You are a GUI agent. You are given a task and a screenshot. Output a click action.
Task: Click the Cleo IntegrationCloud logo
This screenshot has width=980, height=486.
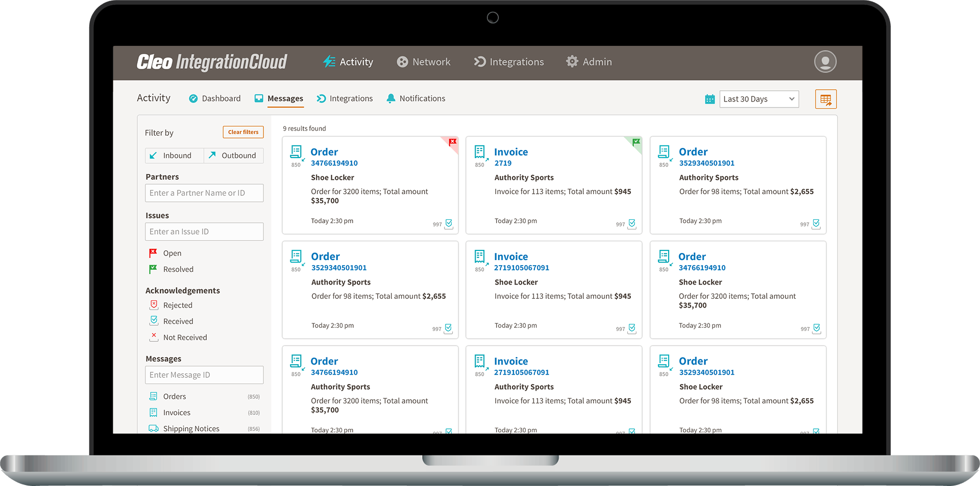[213, 62]
